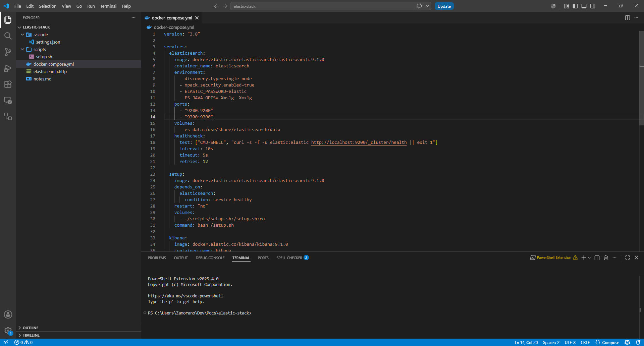This screenshot has width=644, height=346.
Task: Open the File menu
Action: (x=18, y=6)
